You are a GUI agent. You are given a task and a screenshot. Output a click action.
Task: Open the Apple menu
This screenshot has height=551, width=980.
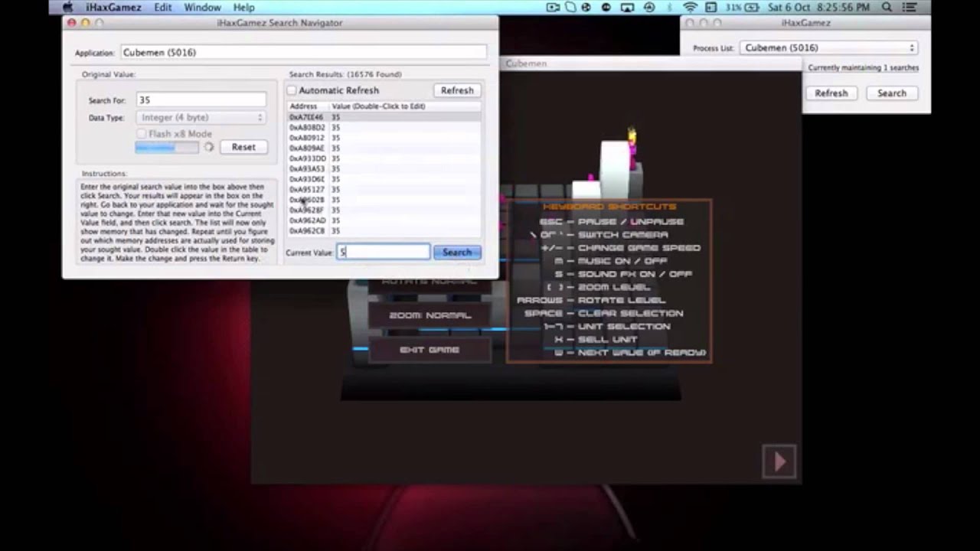tap(67, 8)
